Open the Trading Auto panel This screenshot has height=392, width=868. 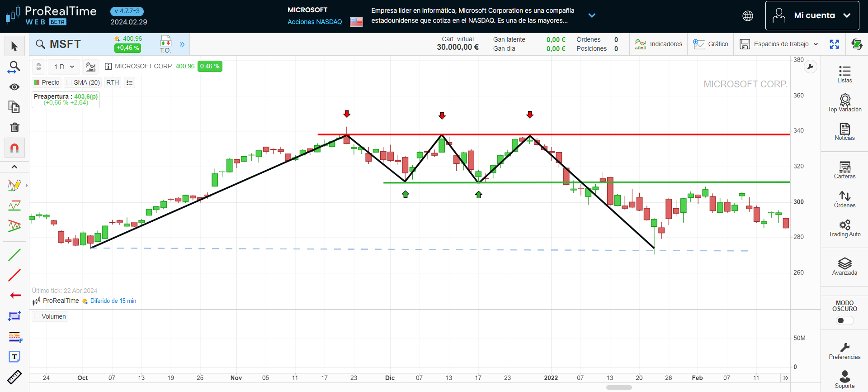[844, 228]
